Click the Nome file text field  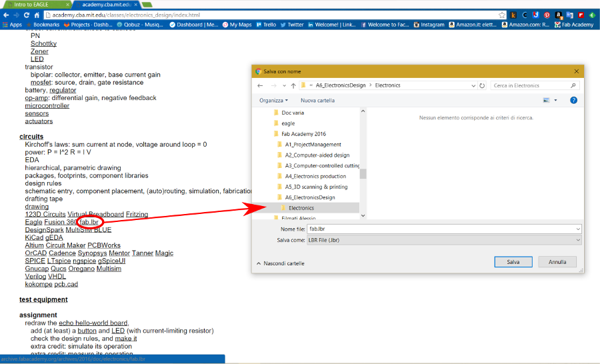(441, 229)
